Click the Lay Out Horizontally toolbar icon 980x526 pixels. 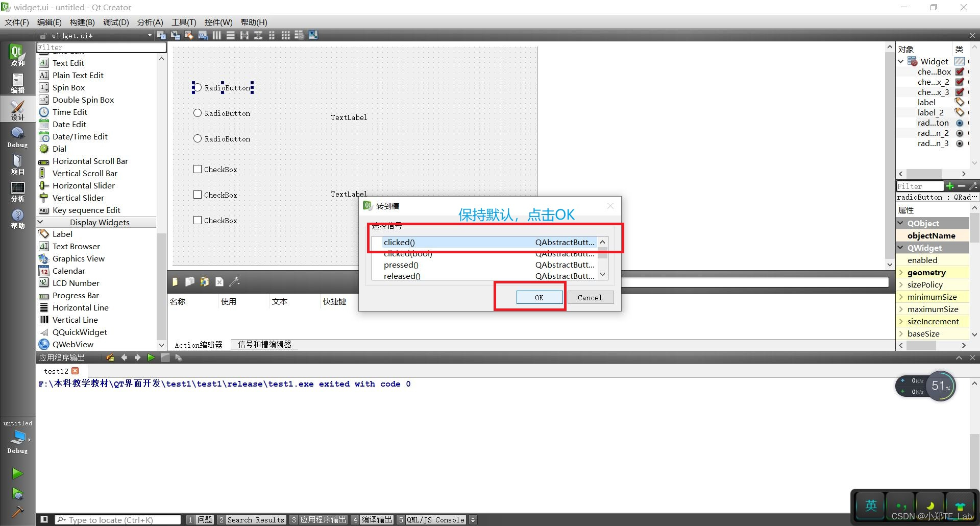click(216, 35)
